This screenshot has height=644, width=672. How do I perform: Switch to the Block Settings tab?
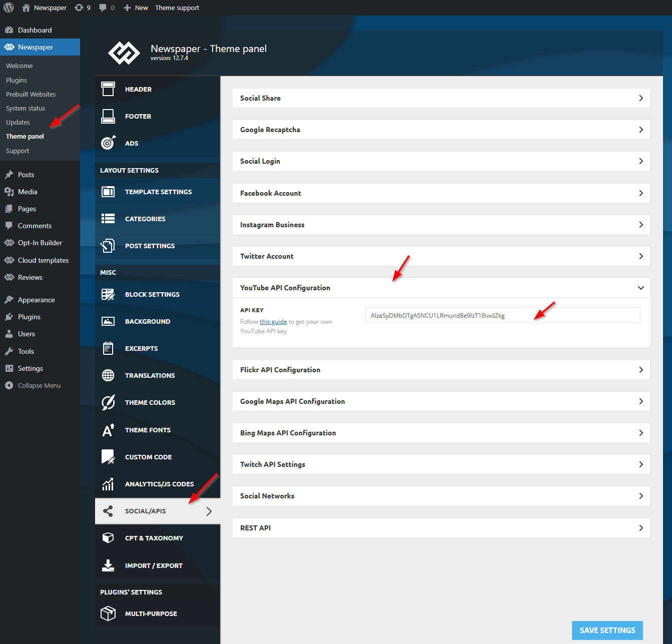[152, 294]
